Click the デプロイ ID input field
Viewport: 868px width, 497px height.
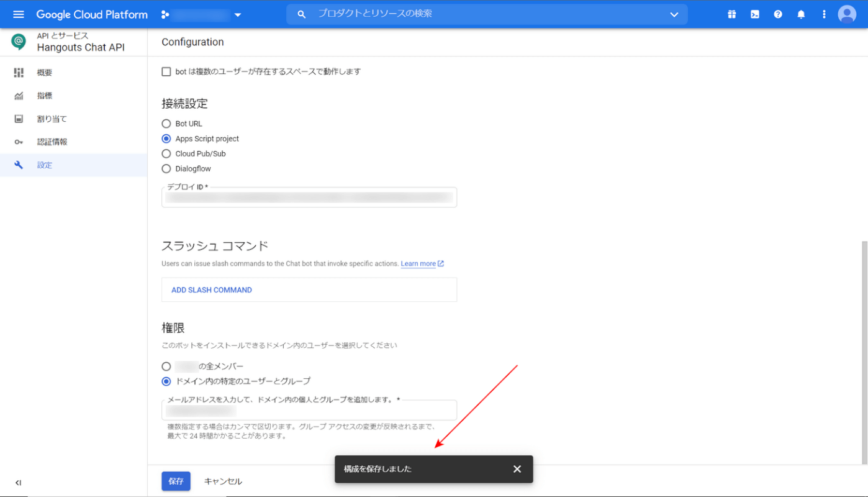coord(309,198)
